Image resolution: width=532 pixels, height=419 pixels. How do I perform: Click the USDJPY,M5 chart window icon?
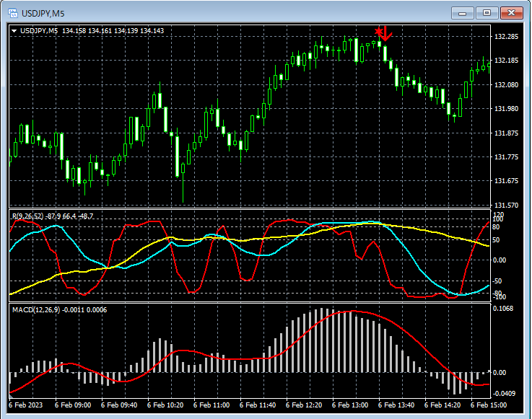click(13, 13)
